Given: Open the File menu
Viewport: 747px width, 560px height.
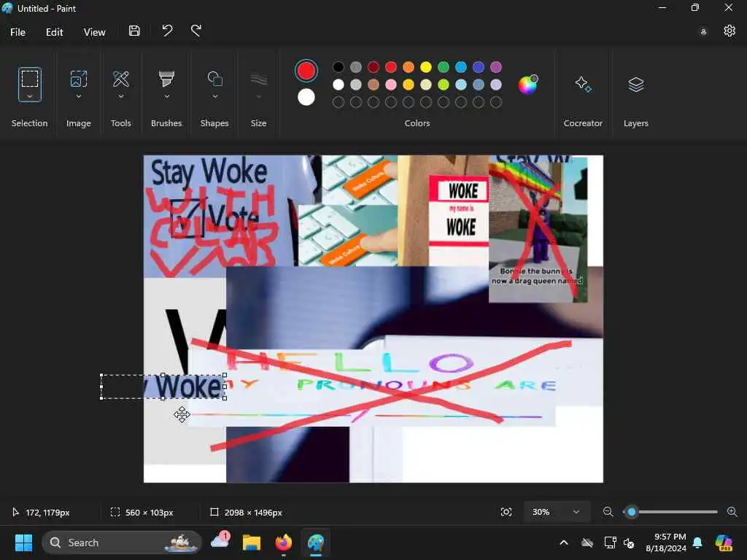Looking at the screenshot, I should click(18, 32).
